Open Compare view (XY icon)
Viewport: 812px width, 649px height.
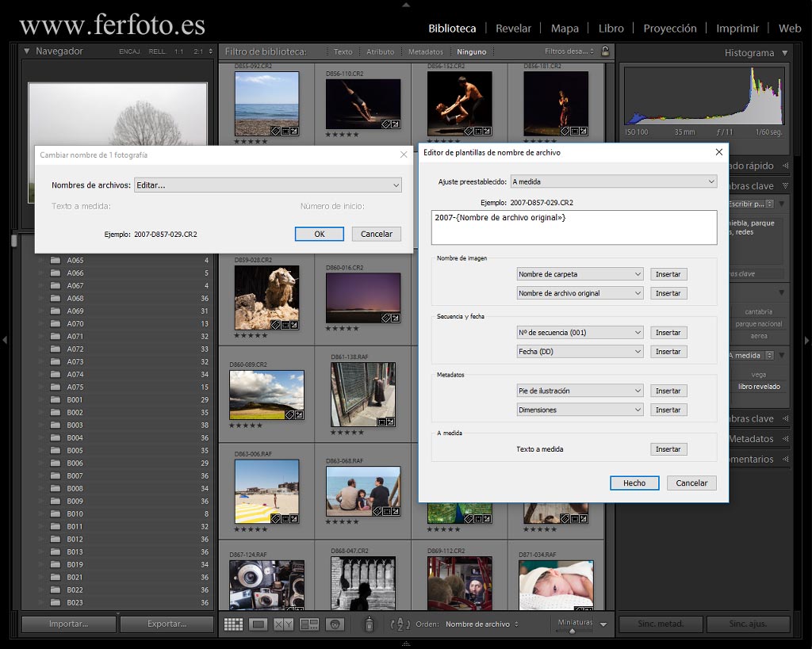point(283,624)
